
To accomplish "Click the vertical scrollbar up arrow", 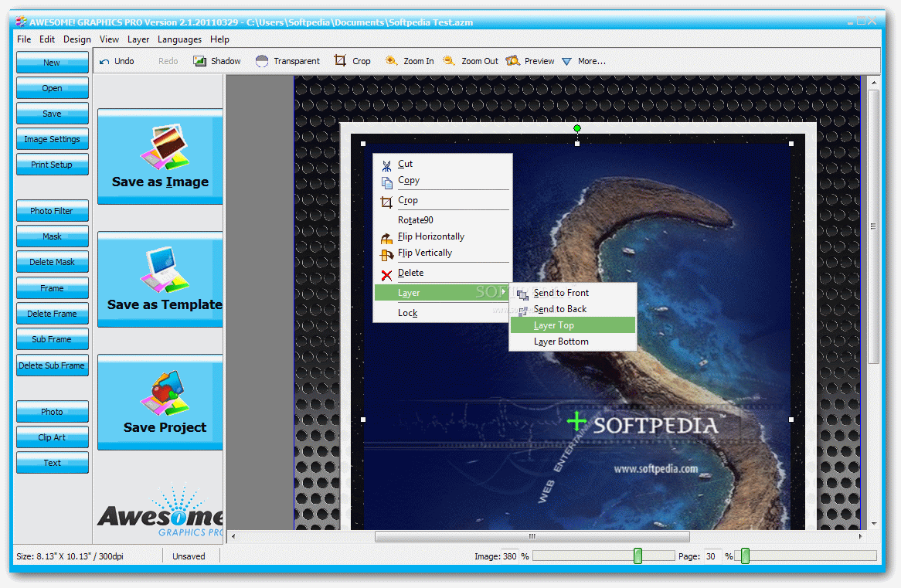I will [873, 83].
